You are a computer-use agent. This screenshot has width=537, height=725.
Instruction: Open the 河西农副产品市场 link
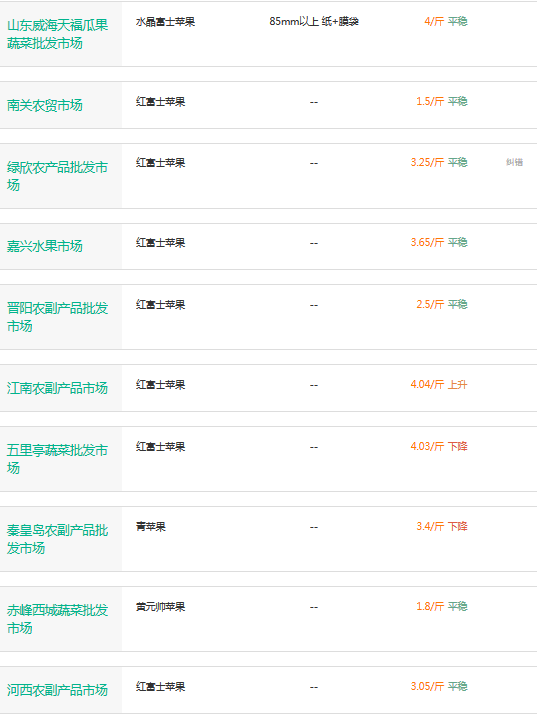point(57,690)
